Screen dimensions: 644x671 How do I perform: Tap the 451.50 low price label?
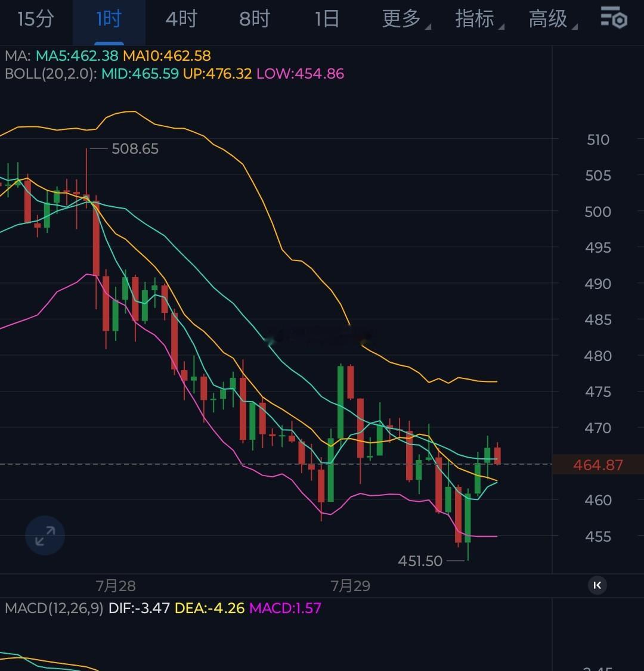click(420, 561)
